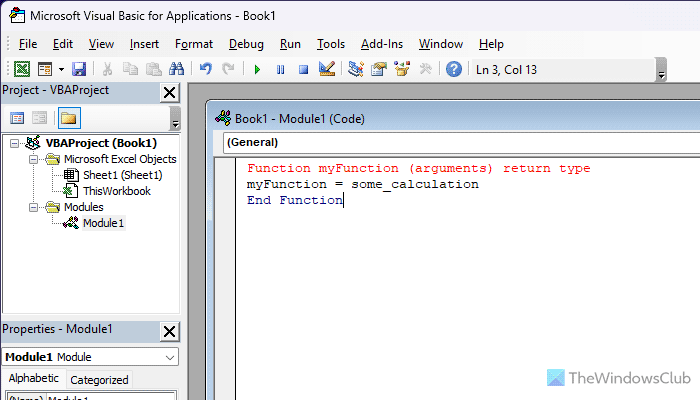Screen dimensions: 700x400
Task: Toggle Design Mode icon
Action: point(327,69)
